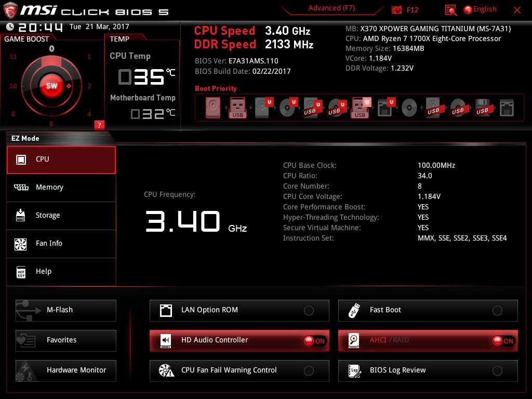Click the Motherboard Temp 32°C reading
This screenshot has height=399, width=532.
[153, 113]
